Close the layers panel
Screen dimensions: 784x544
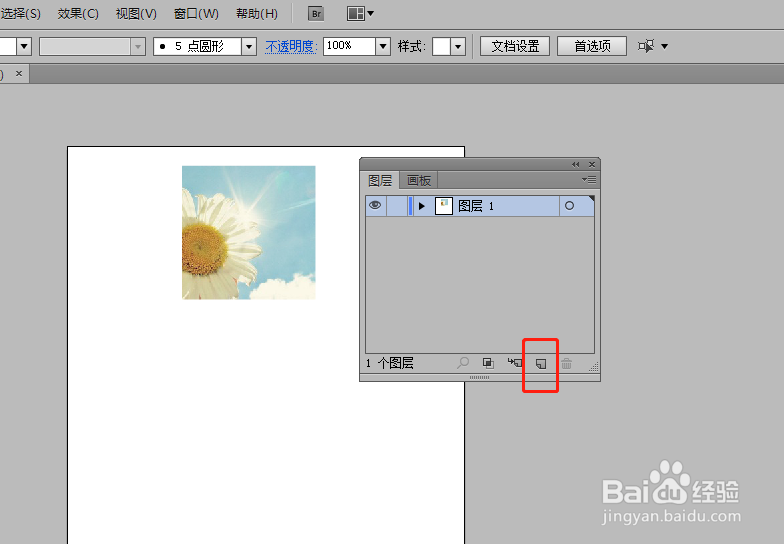(x=592, y=164)
